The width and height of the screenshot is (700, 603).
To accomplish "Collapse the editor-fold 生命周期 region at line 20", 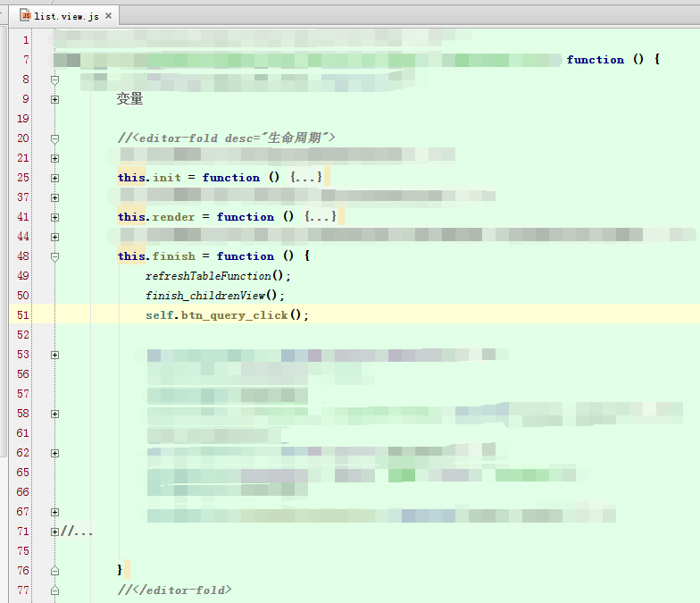I will [x=54, y=138].
